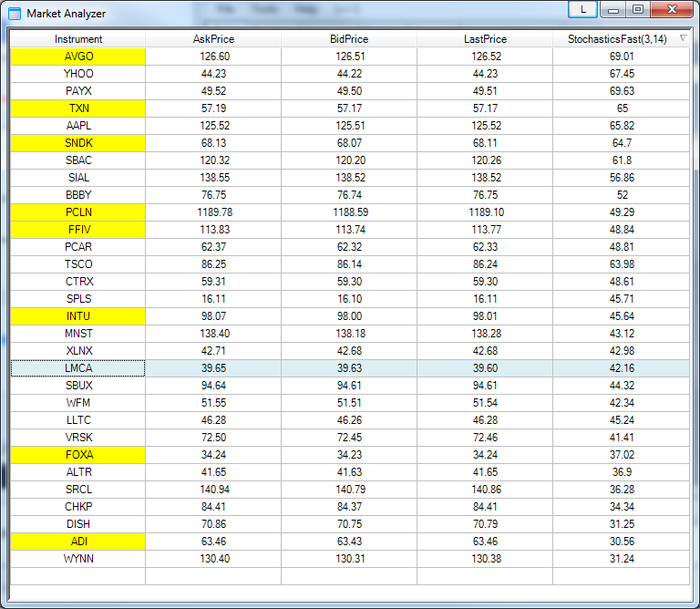Select the WFM instrument cell
Screen dimensions: 700x609
pyautogui.click(x=78, y=403)
